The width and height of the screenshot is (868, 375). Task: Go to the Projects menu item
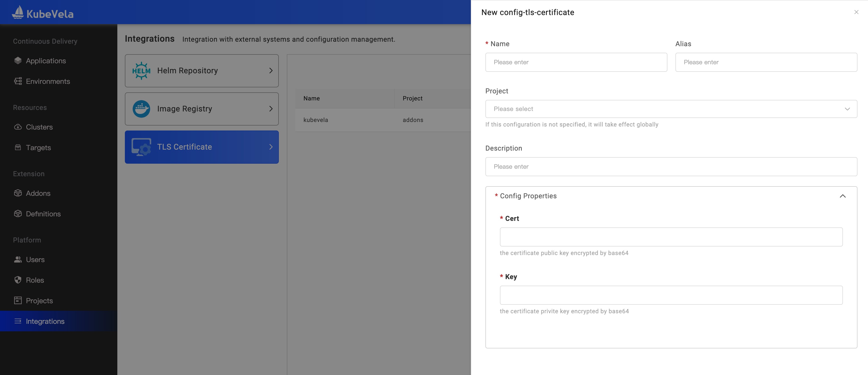(39, 301)
